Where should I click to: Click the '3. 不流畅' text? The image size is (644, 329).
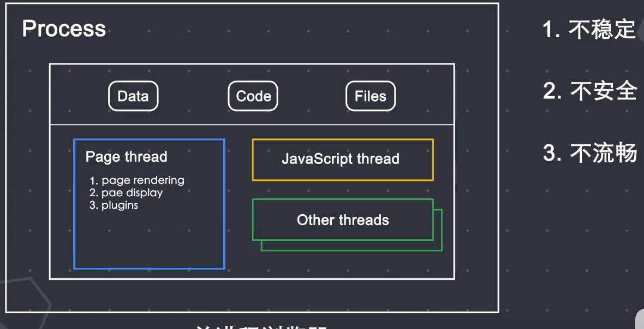590,154
